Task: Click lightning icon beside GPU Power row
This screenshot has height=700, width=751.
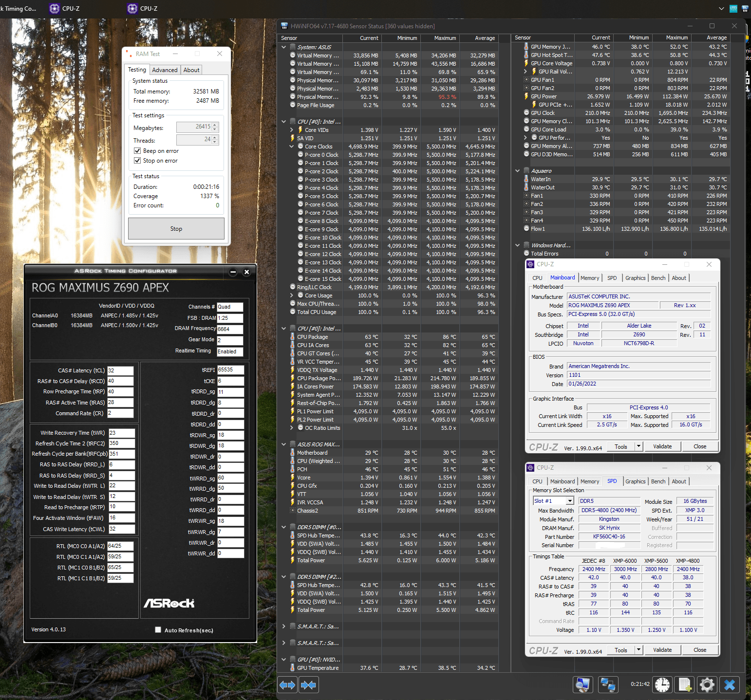Action: coord(526,96)
